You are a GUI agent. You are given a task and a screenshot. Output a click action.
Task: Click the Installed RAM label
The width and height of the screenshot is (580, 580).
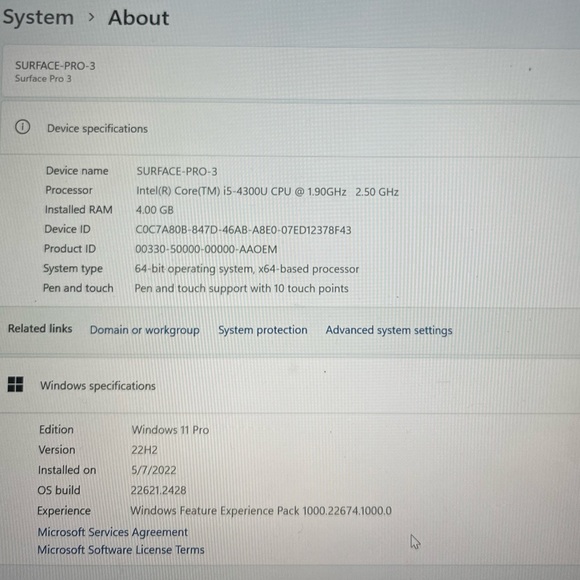(78, 209)
